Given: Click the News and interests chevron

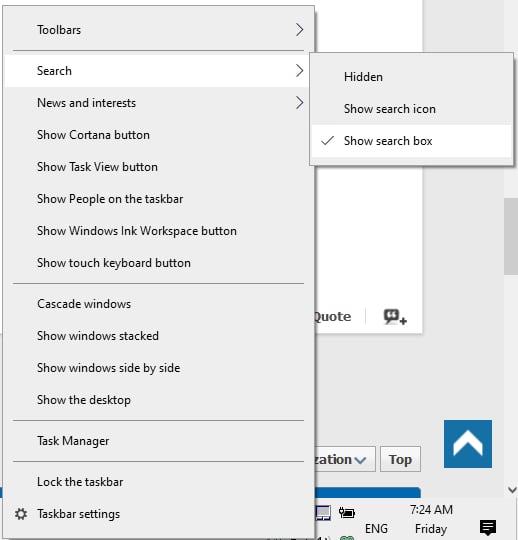Looking at the screenshot, I should [299, 103].
